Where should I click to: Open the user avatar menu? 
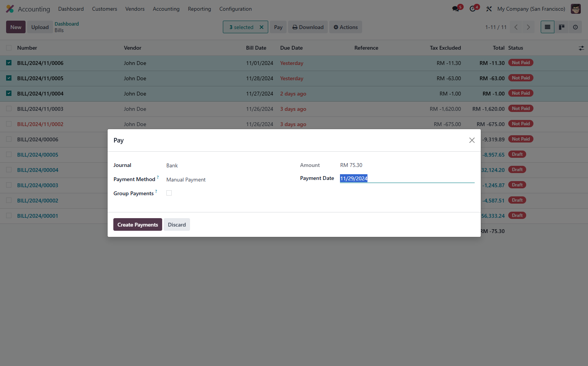coord(575,9)
